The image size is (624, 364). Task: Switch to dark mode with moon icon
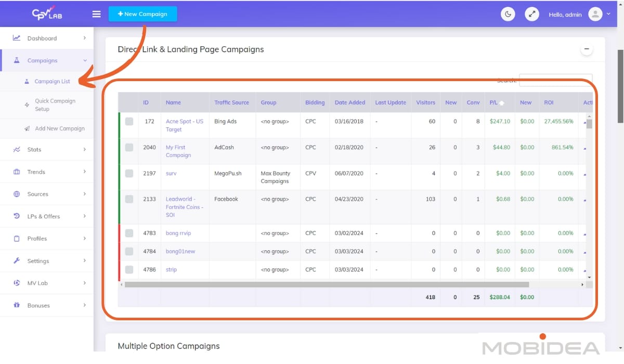click(x=508, y=14)
